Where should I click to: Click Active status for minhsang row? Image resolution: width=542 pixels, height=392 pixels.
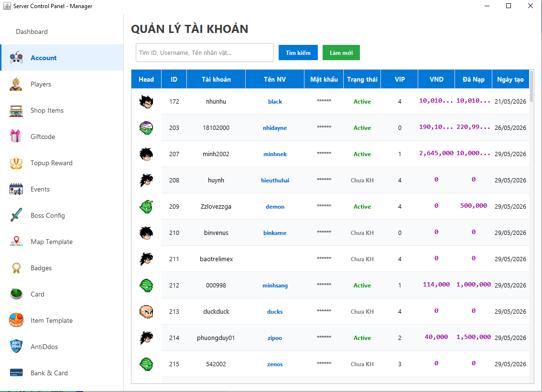click(x=362, y=285)
